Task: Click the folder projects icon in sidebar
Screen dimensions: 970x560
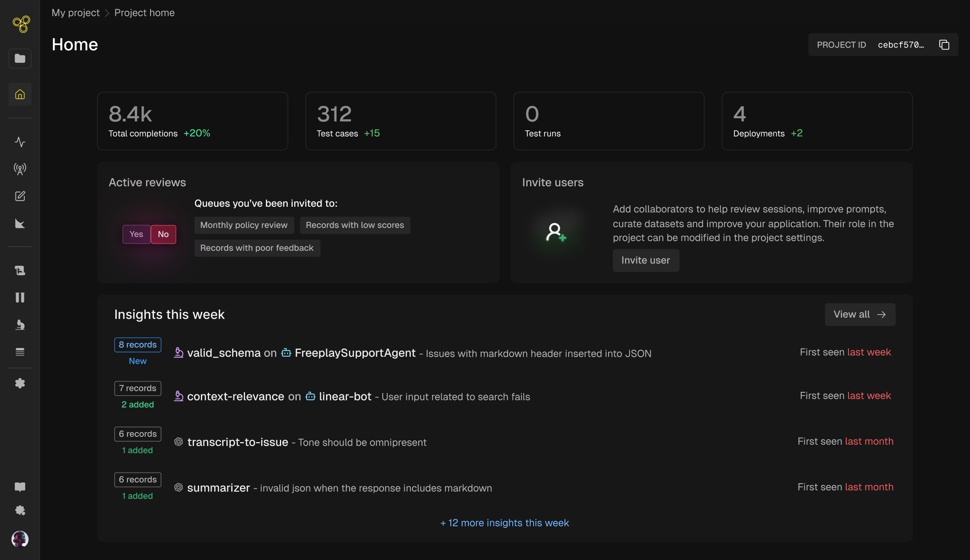Action: click(20, 59)
